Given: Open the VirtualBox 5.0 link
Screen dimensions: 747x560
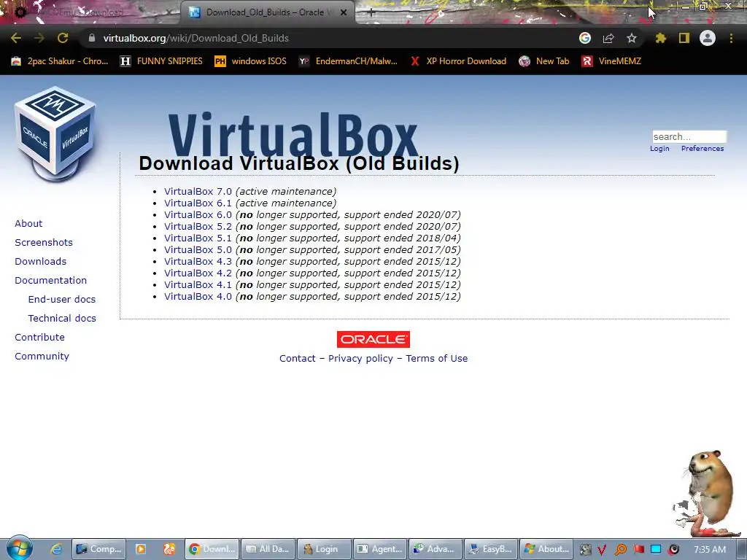Looking at the screenshot, I should (x=198, y=249).
